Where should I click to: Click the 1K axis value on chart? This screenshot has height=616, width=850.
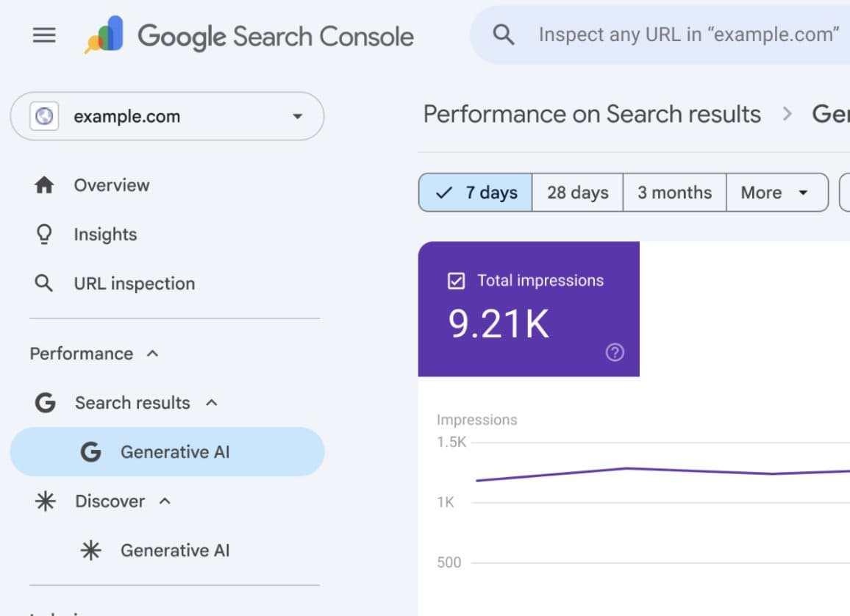tap(446, 502)
